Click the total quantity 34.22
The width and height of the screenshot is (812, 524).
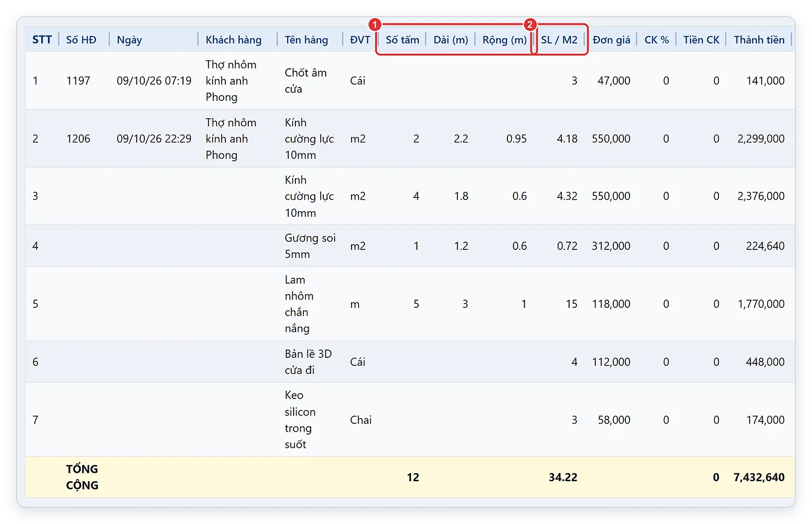tap(563, 477)
